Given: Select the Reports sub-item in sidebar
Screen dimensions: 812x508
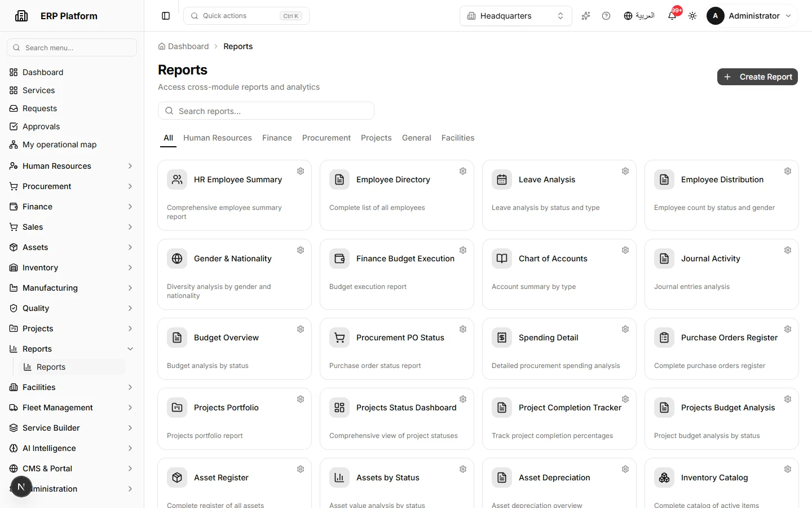Looking at the screenshot, I should [x=72, y=367].
